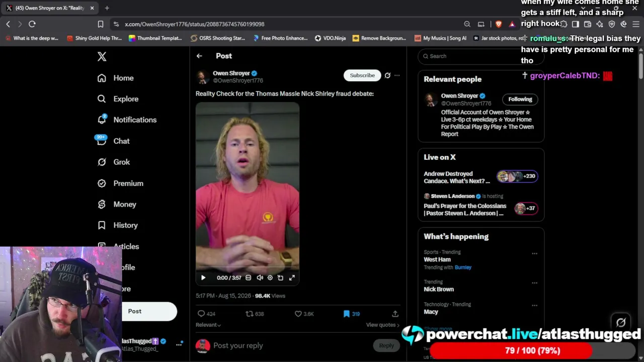The height and width of the screenshot is (362, 644).
Task: Enter fullscreen on the video
Action: (x=292, y=278)
